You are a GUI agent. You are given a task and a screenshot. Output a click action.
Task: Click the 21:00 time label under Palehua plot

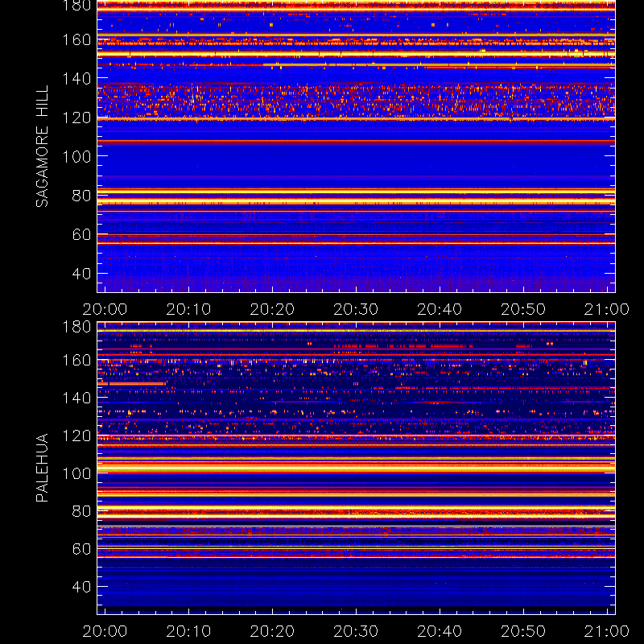click(607, 631)
